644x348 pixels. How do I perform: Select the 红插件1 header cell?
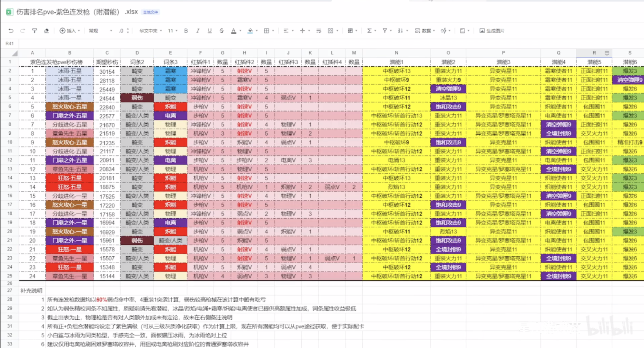tap(200, 62)
